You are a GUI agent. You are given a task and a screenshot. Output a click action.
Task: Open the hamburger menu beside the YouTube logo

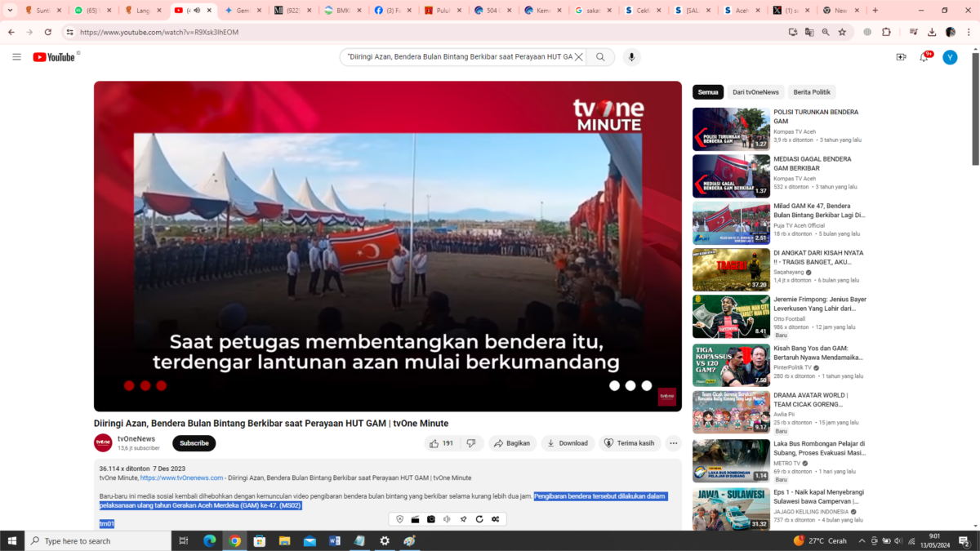tap(16, 56)
